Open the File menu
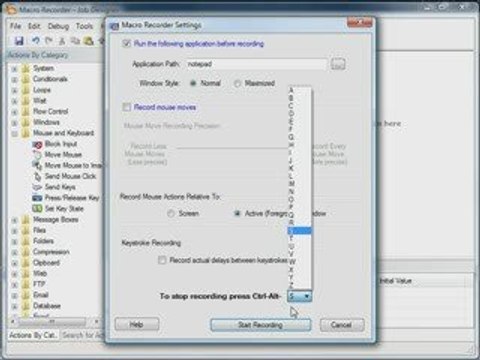The image size is (480, 360). coord(15,26)
